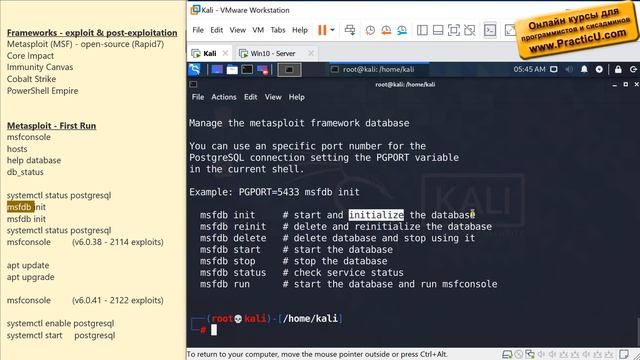
Task: Click 'msfdb status' line in terminal
Action: coord(302,272)
